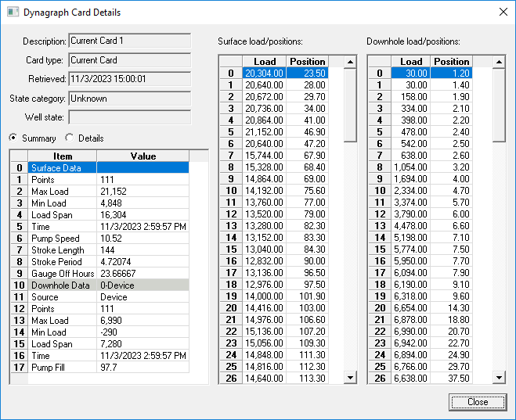This screenshot has width=516, height=420.
Task: Click the Surface position cell 101.90
Action: click(308, 296)
